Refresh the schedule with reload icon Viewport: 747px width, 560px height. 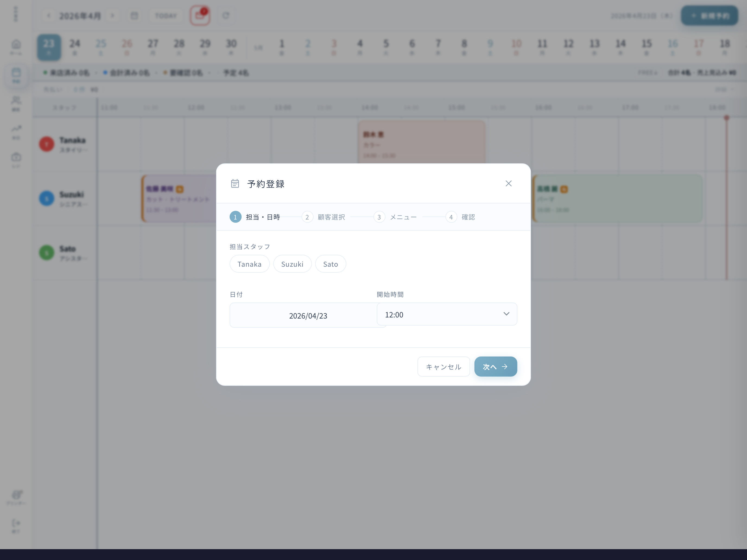point(226,15)
